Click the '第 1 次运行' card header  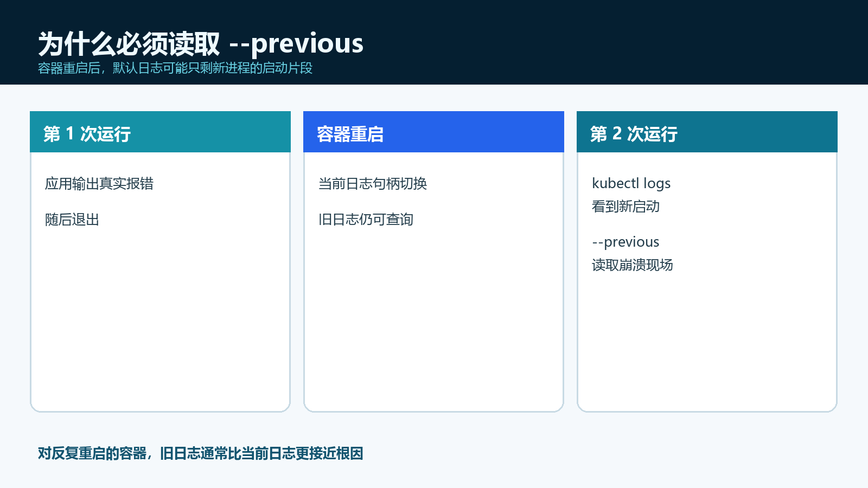pos(160,132)
